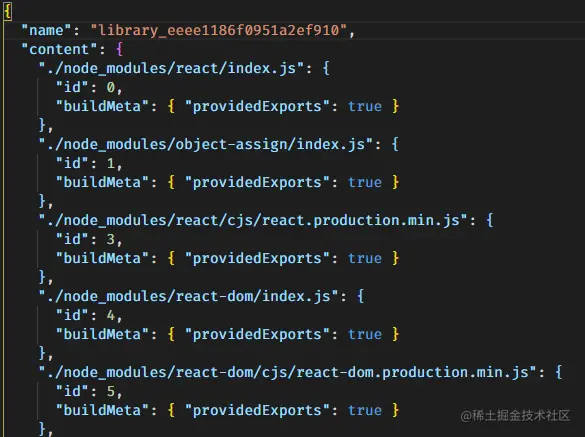This screenshot has width=585, height=437.
Task: Click the id value 1
Action: coord(111,163)
